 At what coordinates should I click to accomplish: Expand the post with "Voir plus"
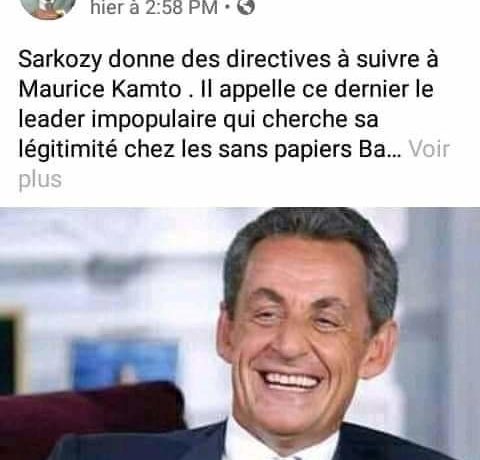(234, 164)
